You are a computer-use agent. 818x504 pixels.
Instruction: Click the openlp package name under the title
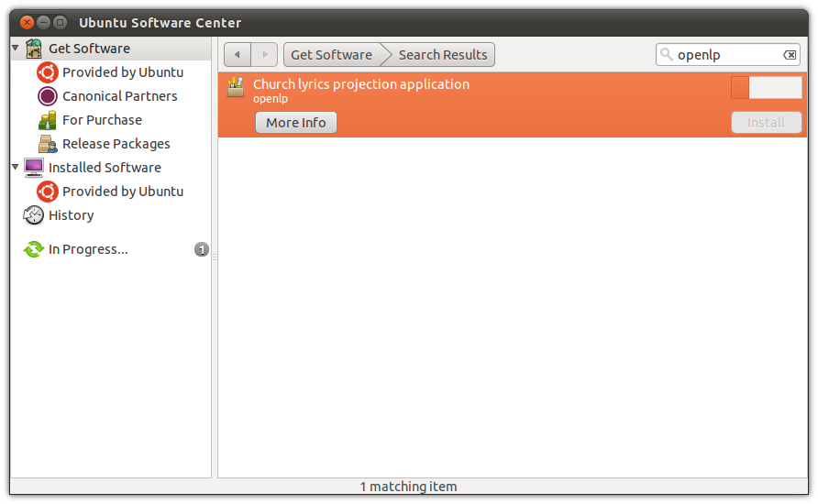(x=271, y=98)
